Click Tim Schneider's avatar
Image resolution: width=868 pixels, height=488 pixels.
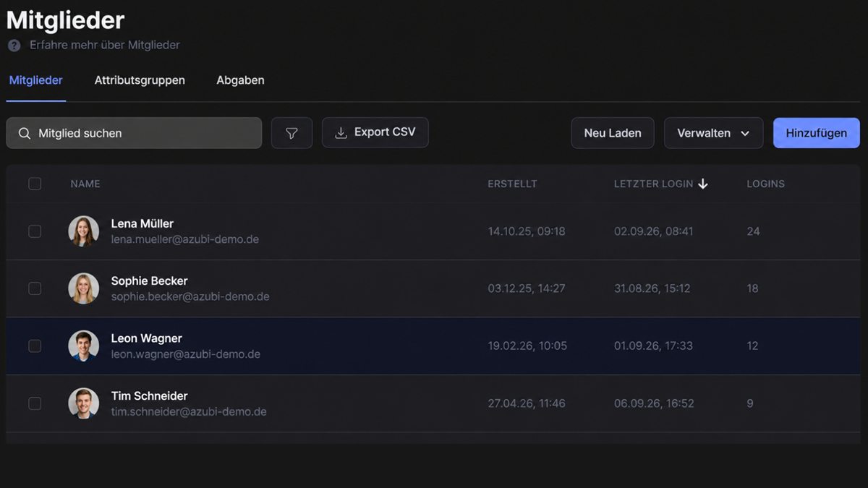pos(84,403)
